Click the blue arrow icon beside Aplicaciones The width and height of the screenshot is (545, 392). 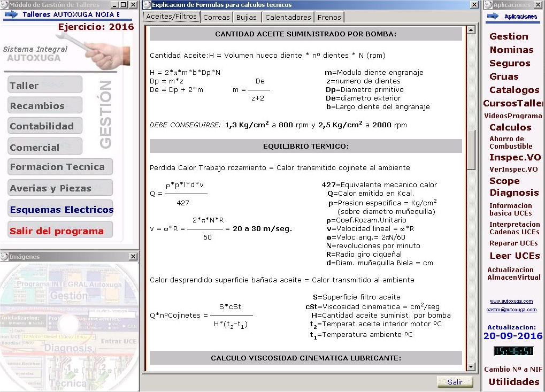[493, 16]
